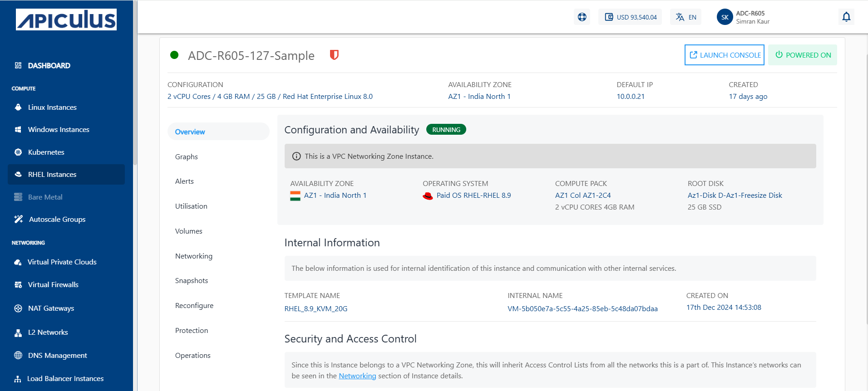Viewport: 868px width, 391px height.
Task: Click the '17 days ago' created value
Action: pos(748,96)
